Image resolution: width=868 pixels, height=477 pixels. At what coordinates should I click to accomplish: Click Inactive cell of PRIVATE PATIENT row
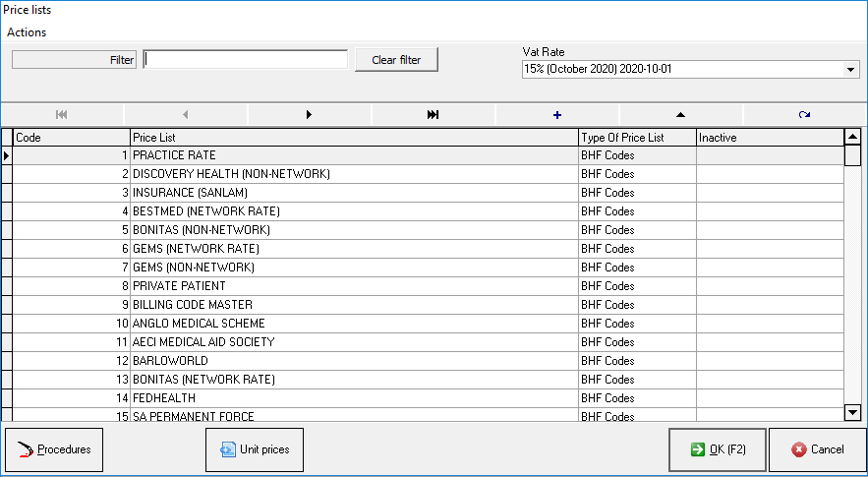(770, 286)
